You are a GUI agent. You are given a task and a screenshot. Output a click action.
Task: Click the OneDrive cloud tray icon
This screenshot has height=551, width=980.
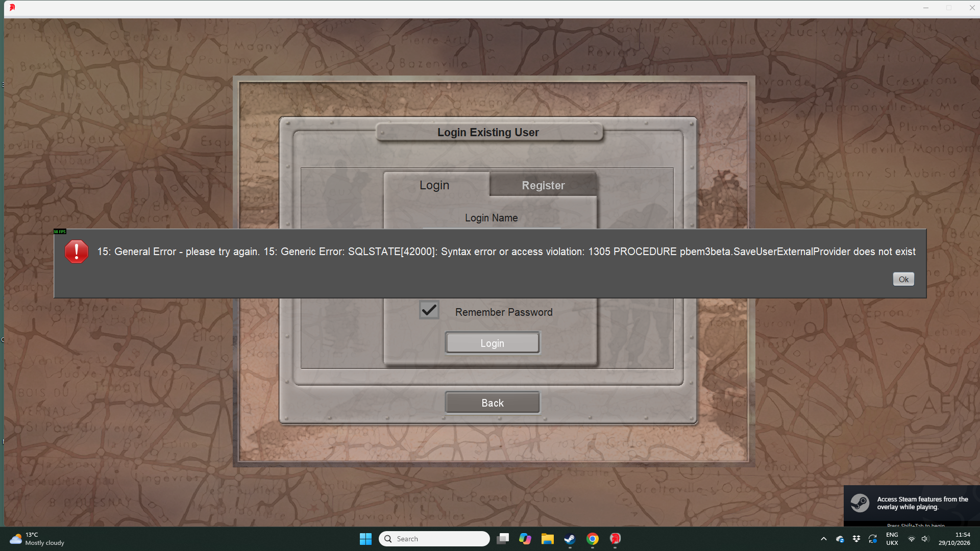(x=840, y=539)
